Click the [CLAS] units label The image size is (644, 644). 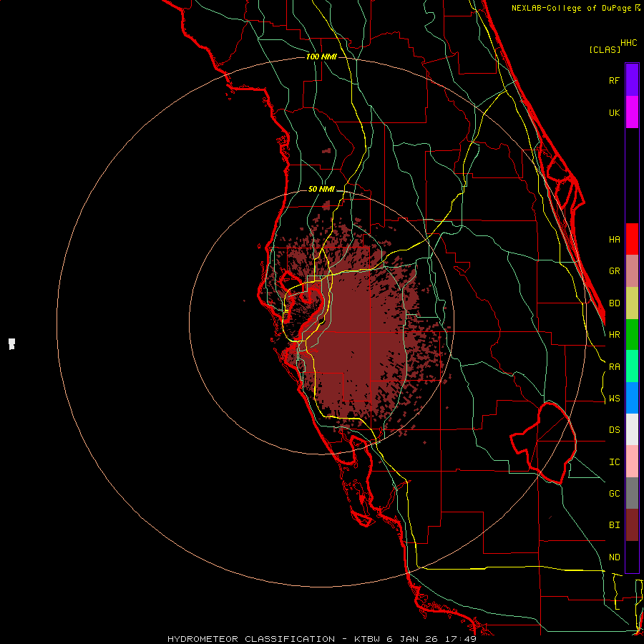(605, 49)
